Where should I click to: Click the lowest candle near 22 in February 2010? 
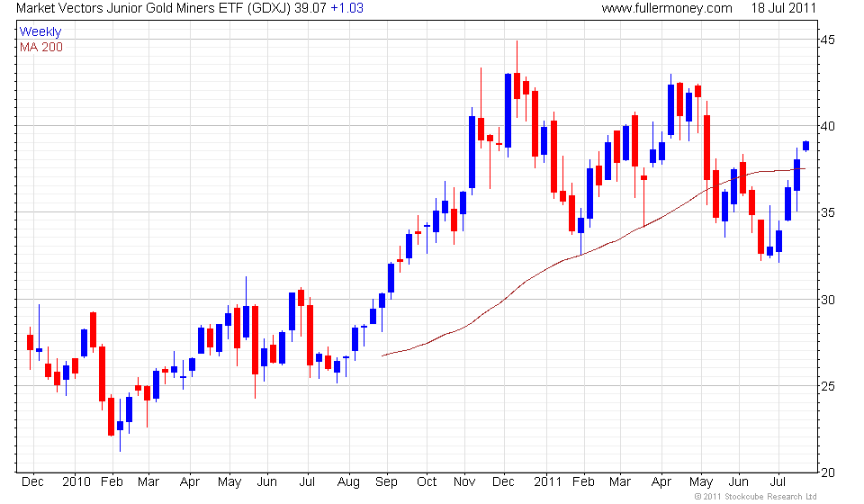point(120,425)
